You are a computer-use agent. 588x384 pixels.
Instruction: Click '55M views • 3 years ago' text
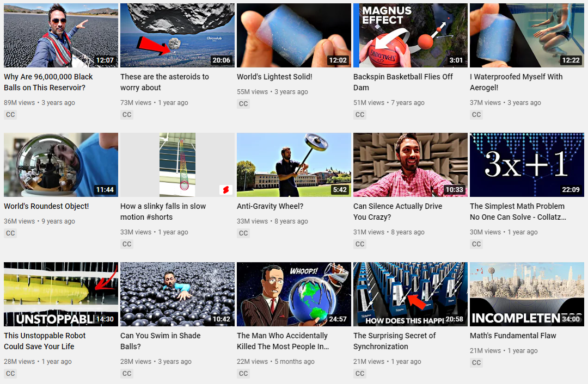[272, 92]
